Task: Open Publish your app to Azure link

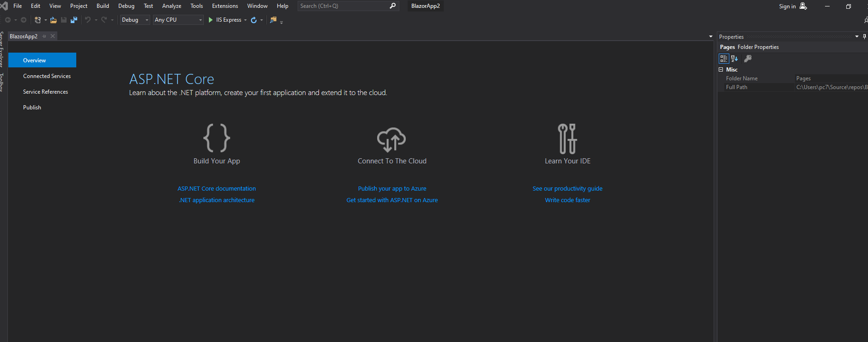Action: pyautogui.click(x=392, y=189)
